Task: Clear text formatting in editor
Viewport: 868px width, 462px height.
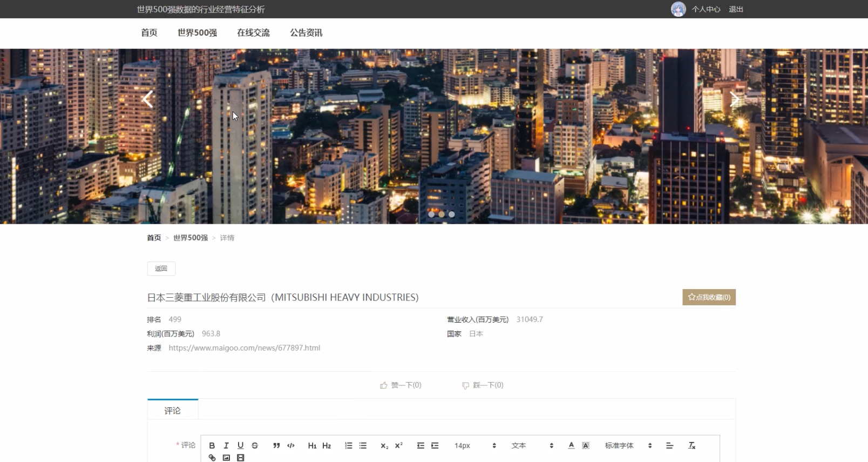Action: pyautogui.click(x=691, y=446)
